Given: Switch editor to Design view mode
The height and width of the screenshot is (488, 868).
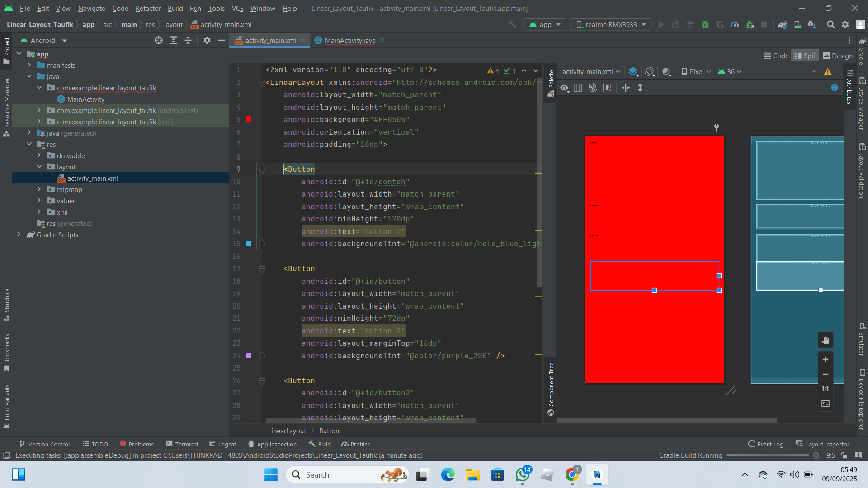Looking at the screenshot, I should point(838,56).
